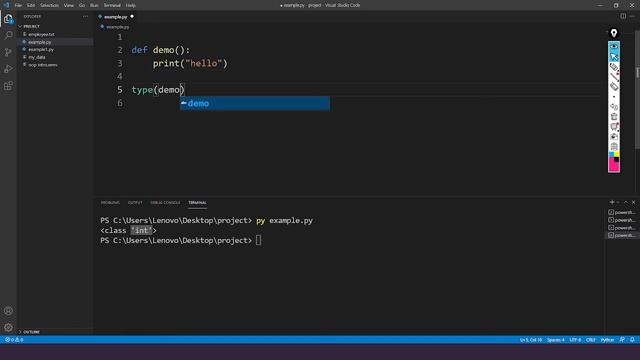Pick the yellow color swatch in annotation toolbar
640x360 pixels.
pyautogui.click(x=616, y=155)
